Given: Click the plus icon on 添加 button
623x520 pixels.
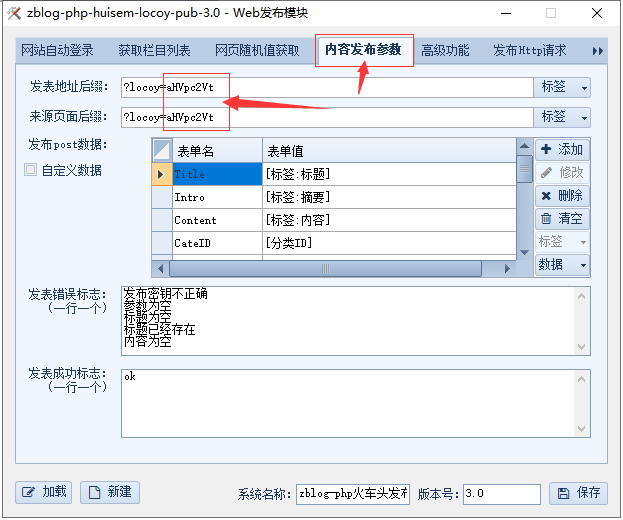Looking at the screenshot, I should click(546, 149).
